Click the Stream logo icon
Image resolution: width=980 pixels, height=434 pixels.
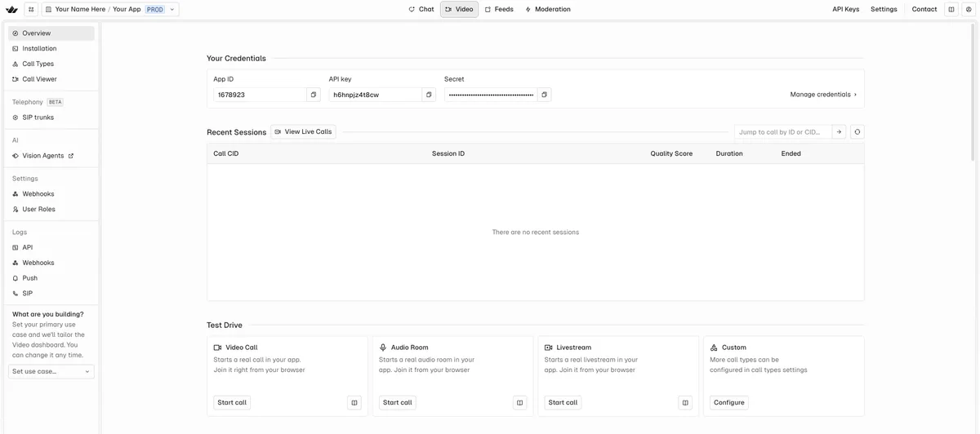tap(11, 9)
